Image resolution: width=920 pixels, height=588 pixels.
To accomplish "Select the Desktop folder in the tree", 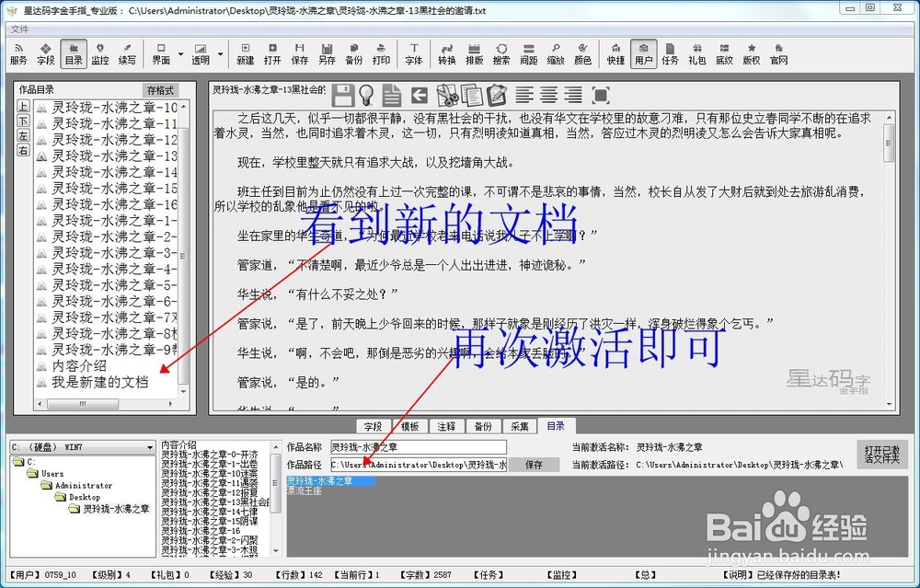I will (84, 497).
